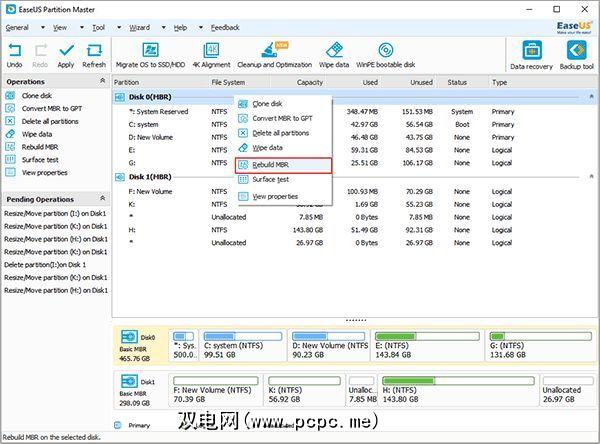Image resolution: width=600 pixels, height=444 pixels.
Task: Click Feedback in the menu bar
Action: pyautogui.click(x=224, y=27)
